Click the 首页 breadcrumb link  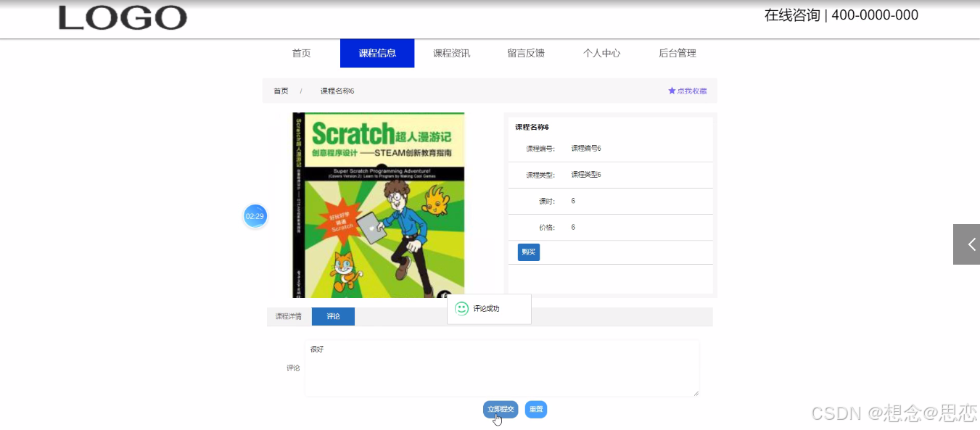tap(281, 91)
